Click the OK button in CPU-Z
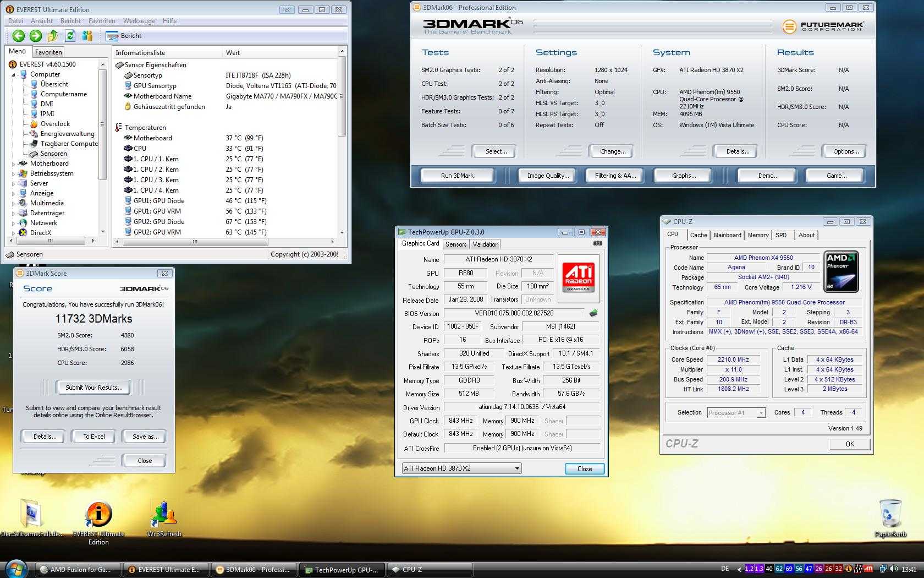924x578 pixels. pos(850,444)
